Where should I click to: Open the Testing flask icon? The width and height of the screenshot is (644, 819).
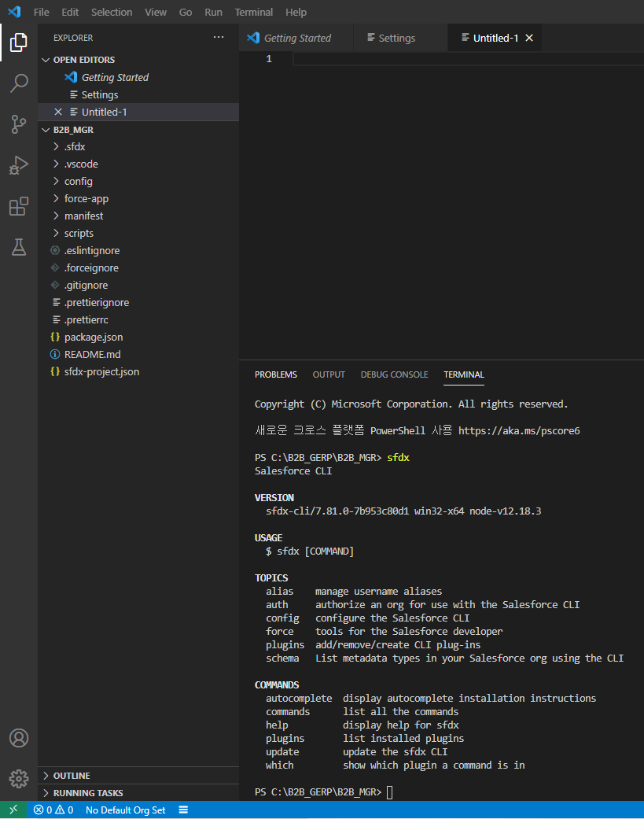(19, 247)
